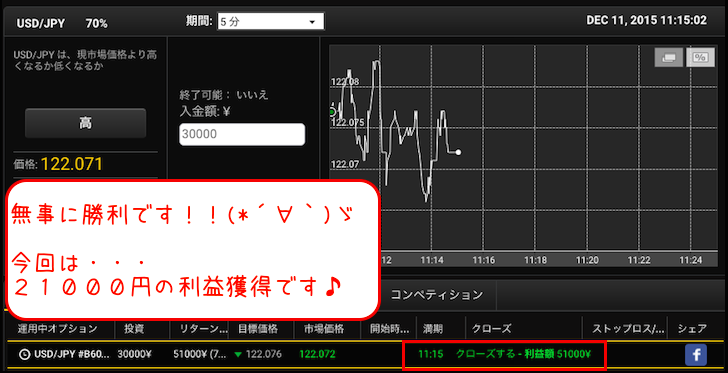
Task: Click the 市場価格 column header
Action: 324,329
